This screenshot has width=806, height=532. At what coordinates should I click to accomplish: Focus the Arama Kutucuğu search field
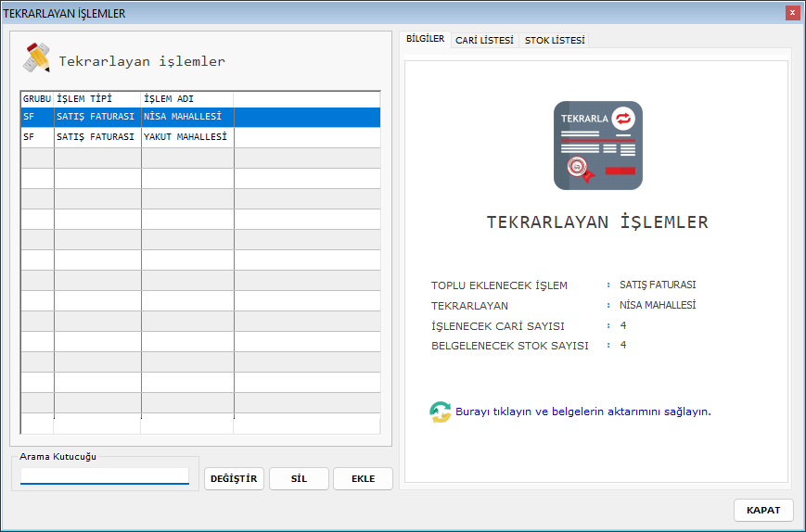point(105,476)
